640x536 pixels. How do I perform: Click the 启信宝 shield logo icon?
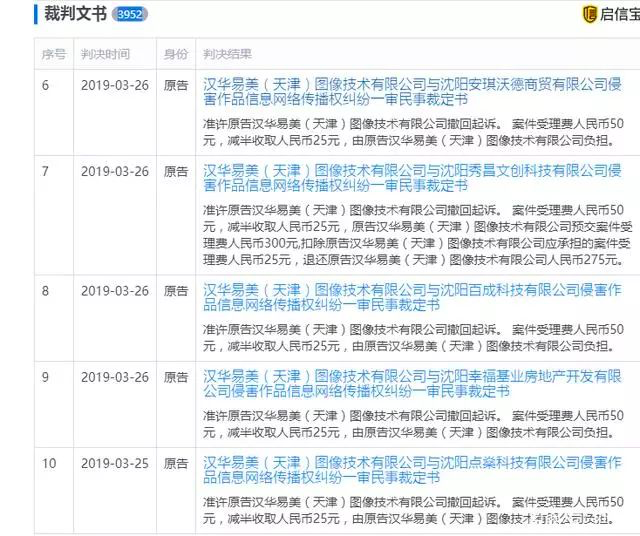(589, 15)
